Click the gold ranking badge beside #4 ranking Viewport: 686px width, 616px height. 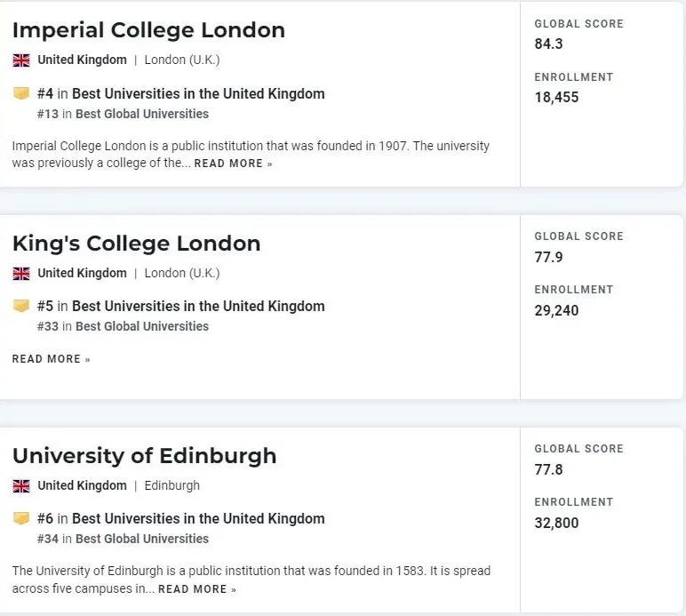coord(21,93)
